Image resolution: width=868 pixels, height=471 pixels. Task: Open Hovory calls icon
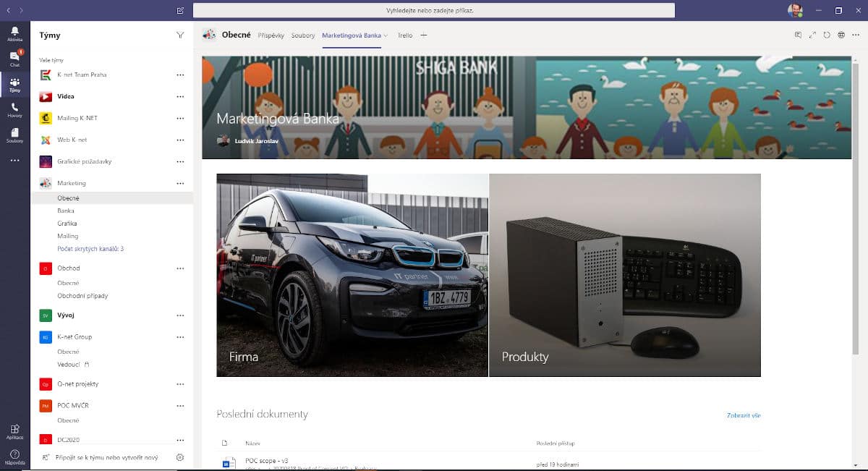[14, 110]
